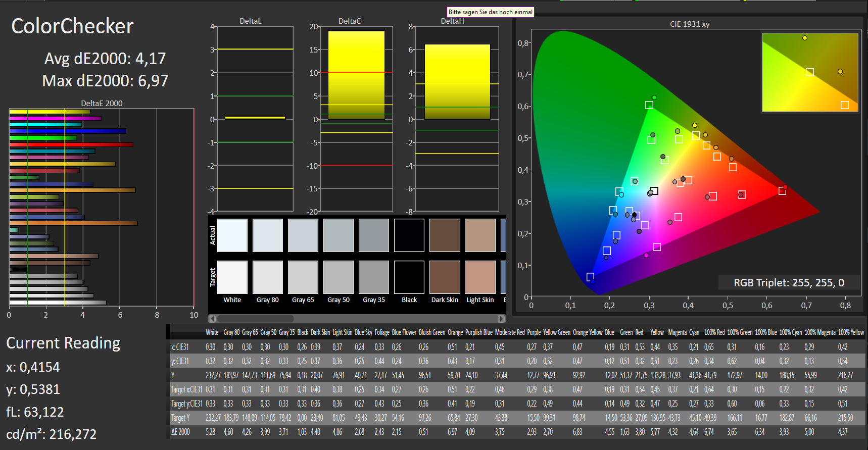Click the "ΔE 2000" table row label
Screen dimensions: 868x450
point(180,432)
